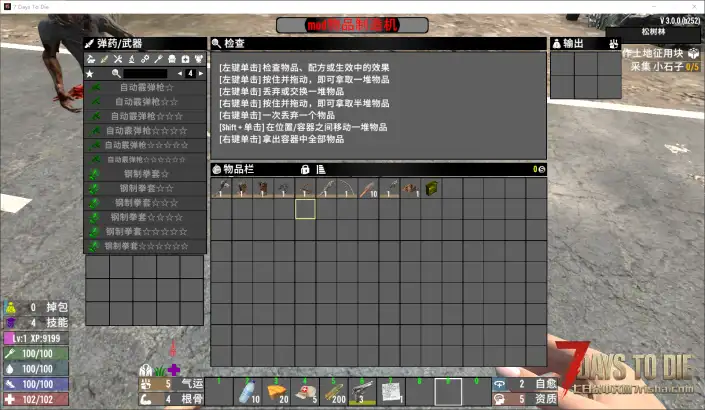The height and width of the screenshot is (410, 705).
Task: Select the water bottle in toolbelt
Action: (248, 392)
